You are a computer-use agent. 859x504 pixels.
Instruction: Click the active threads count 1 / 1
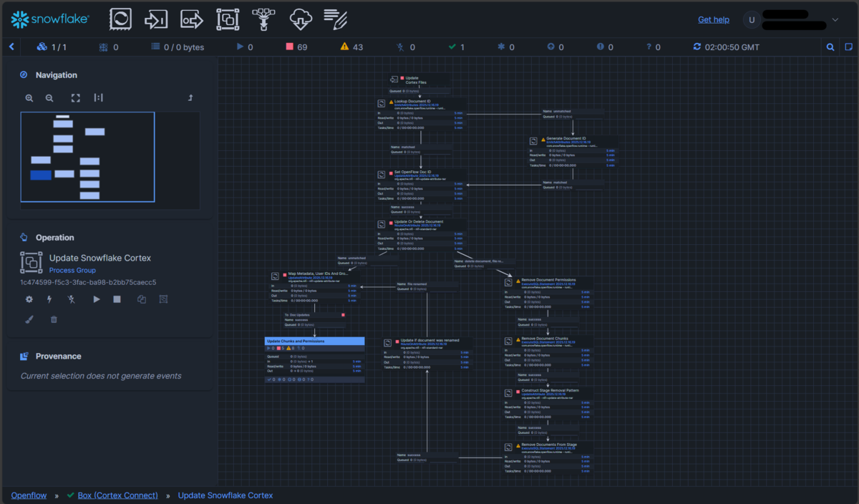52,47
